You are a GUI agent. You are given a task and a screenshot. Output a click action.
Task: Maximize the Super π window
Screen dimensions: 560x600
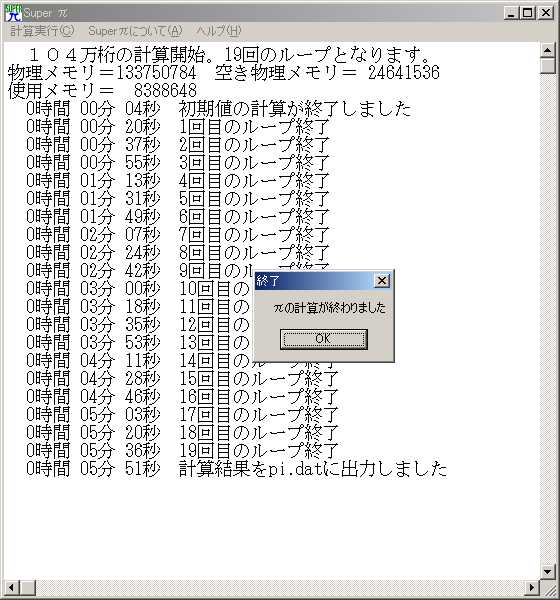[527, 13]
